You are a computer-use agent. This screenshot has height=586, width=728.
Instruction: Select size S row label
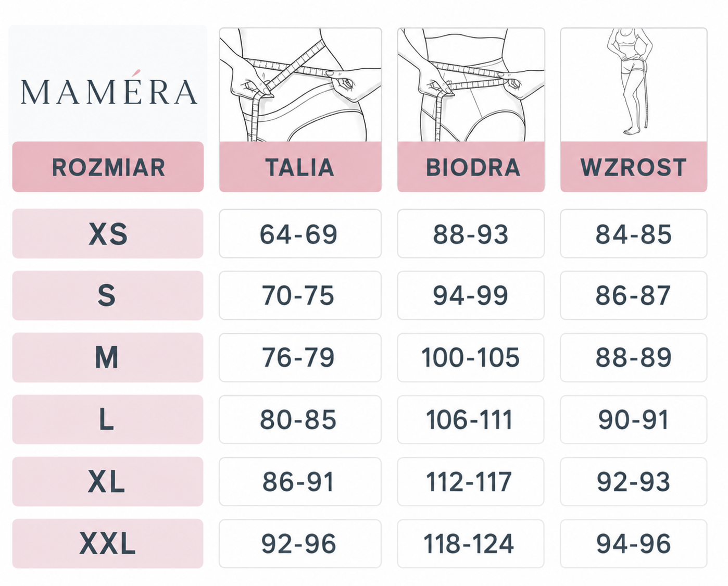coord(108,295)
